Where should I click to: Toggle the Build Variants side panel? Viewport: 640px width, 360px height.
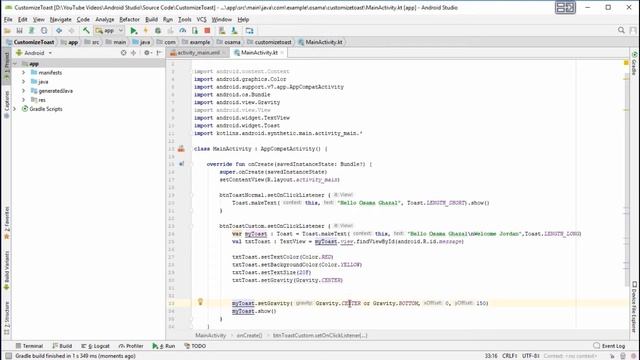click(x=7, y=270)
